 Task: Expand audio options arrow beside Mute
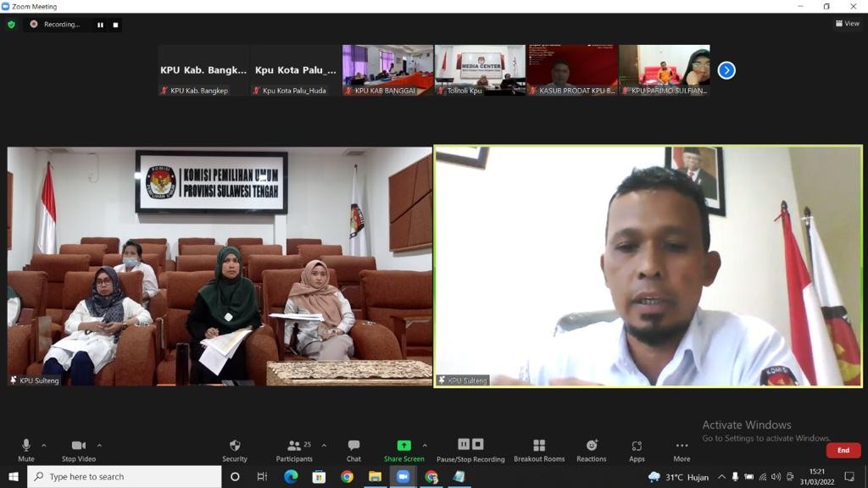[44, 445]
